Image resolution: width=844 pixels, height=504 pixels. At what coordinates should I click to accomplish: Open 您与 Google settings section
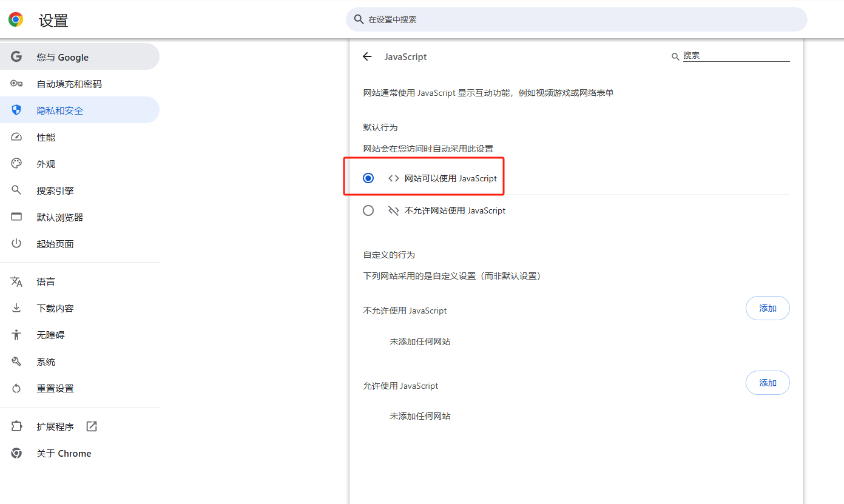pos(79,57)
